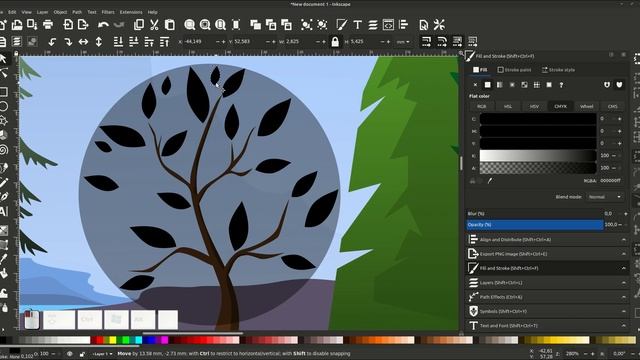This screenshot has width=640, height=360.
Task: Select the Node editing tool
Action: pyautogui.click(x=3, y=74)
